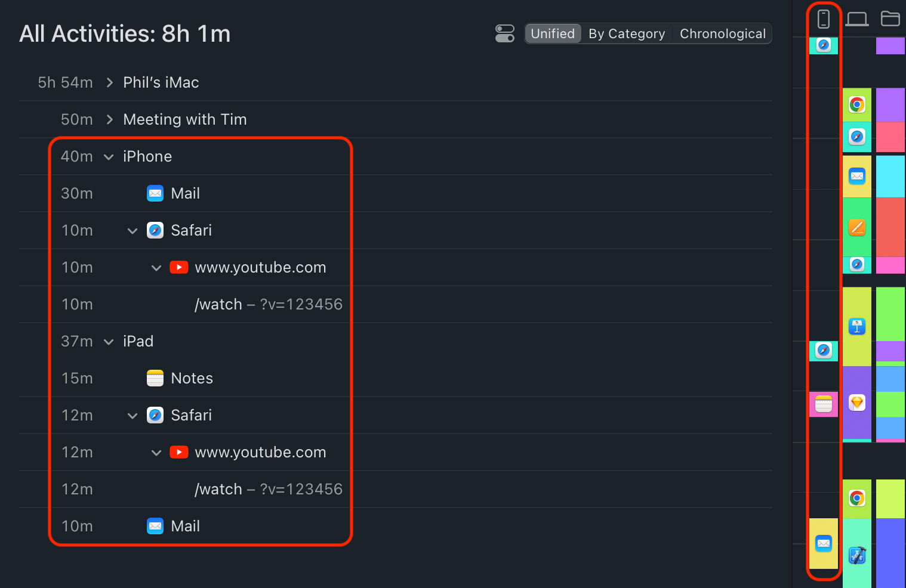Click the cyan color block in timeline
The width and height of the screenshot is (906, 588).
(890, 177)
